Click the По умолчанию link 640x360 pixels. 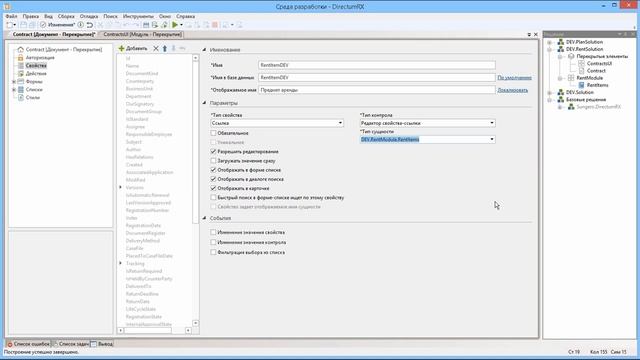click(x=514, y=78)
